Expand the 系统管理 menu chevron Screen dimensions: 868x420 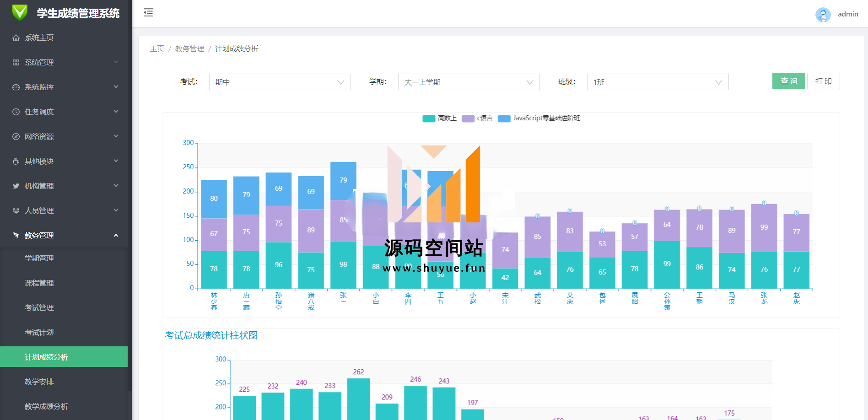click(116, 62)
